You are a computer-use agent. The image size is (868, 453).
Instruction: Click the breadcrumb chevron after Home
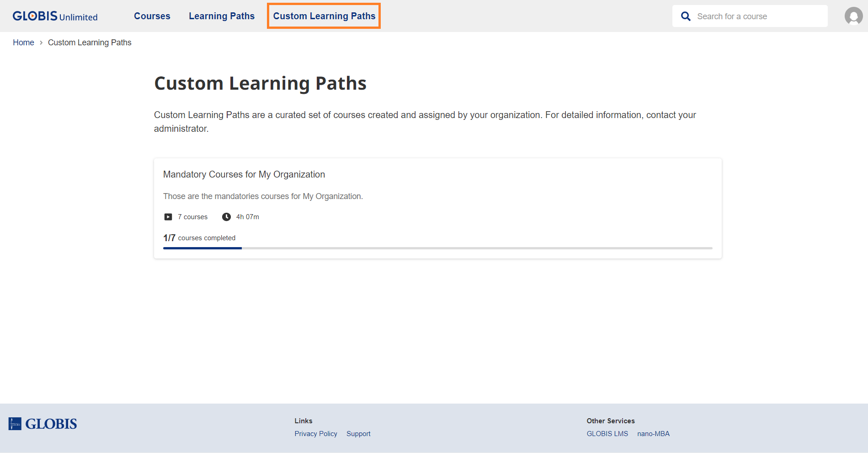[41, 43]
